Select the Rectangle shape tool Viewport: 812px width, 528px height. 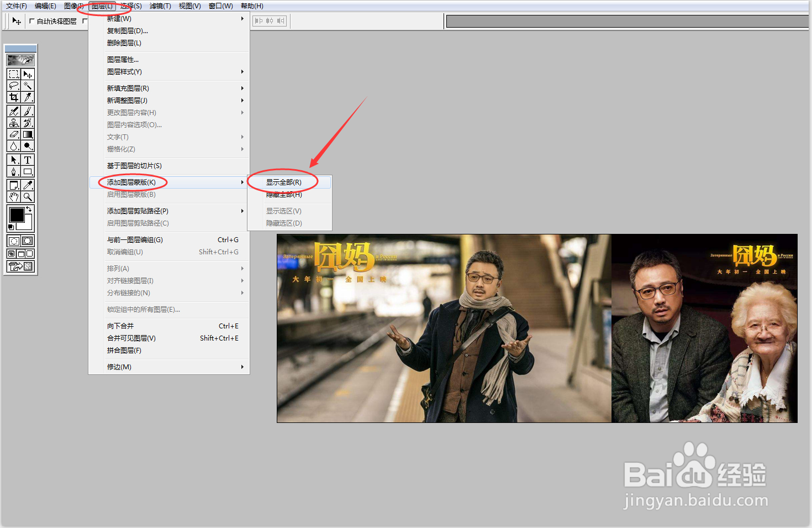click(x=28, y=171)
